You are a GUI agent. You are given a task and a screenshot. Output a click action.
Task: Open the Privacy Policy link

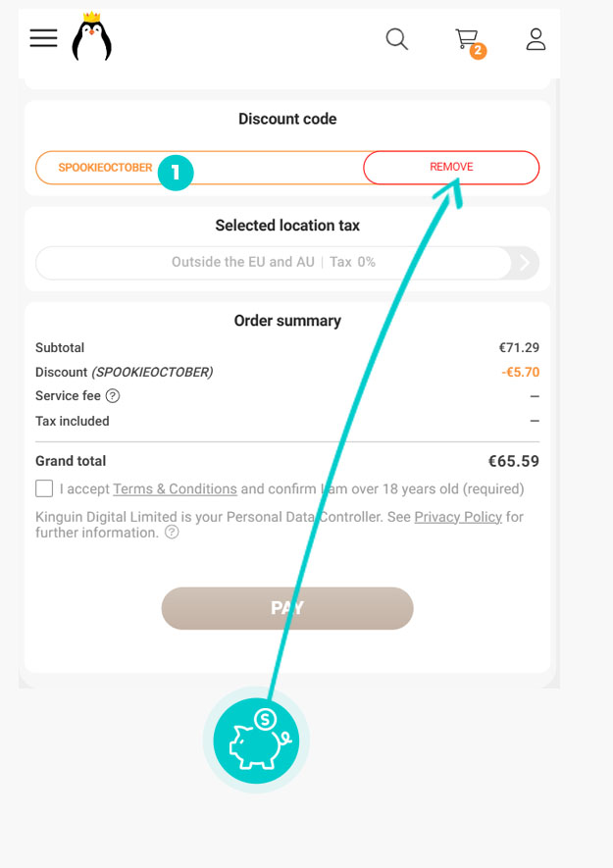click(458, 517)
